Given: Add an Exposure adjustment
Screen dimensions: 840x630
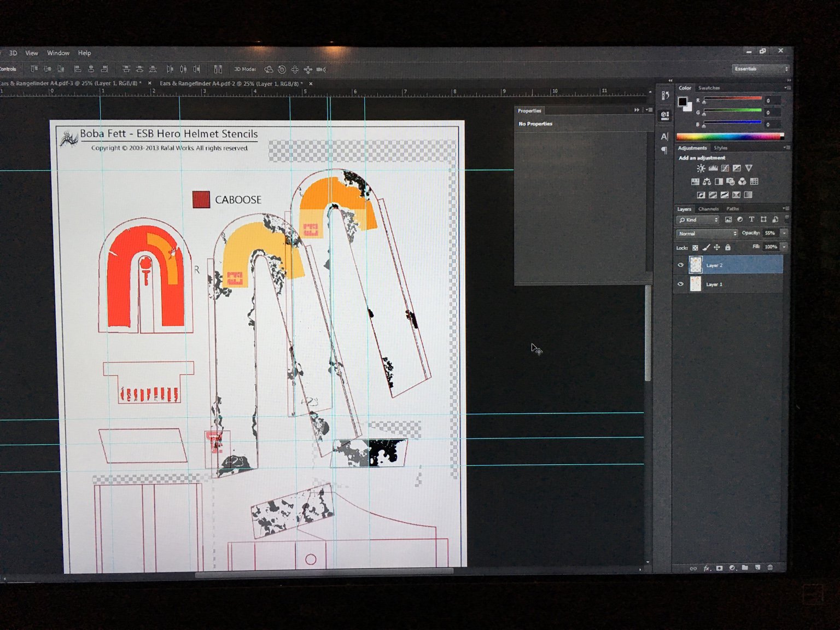Looking at the screenshot, I should [737, 168].
